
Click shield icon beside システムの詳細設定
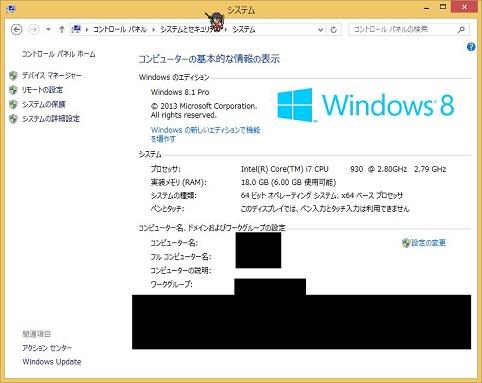(13, 119)
